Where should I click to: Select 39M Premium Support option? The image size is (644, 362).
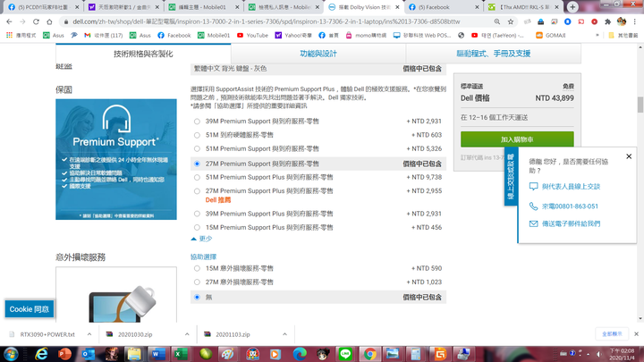197,122
